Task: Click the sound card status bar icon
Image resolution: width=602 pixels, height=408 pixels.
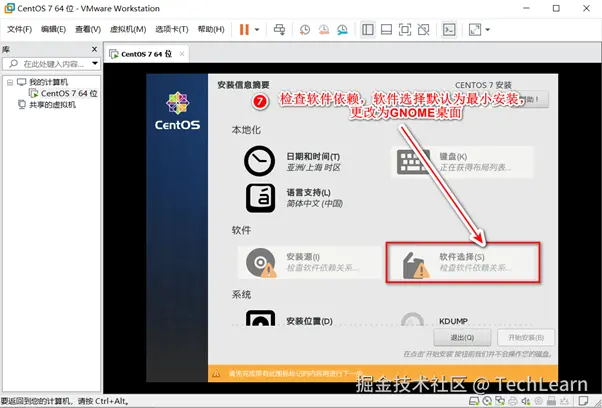Action: [x=525, y=401]
